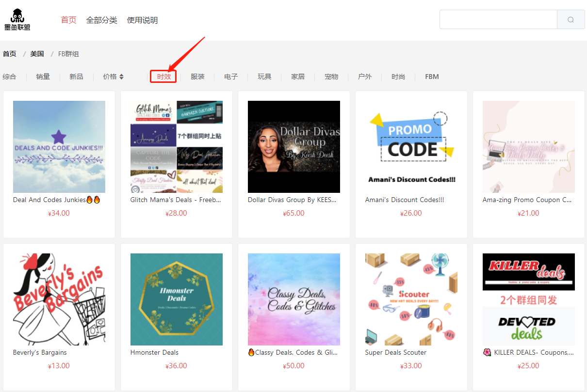Click the ¥25.00 price

[x=529, y=366]
